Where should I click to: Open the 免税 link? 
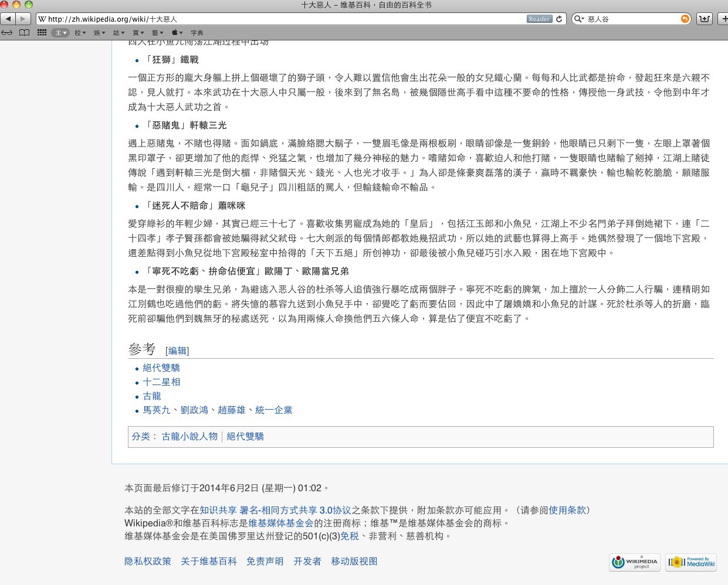click(350, 536)
